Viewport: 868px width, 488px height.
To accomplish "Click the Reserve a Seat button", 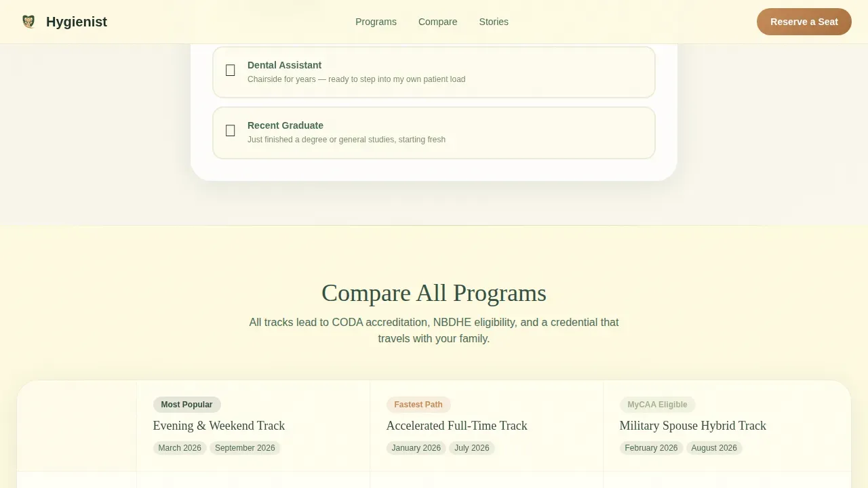I will point(804,22).
